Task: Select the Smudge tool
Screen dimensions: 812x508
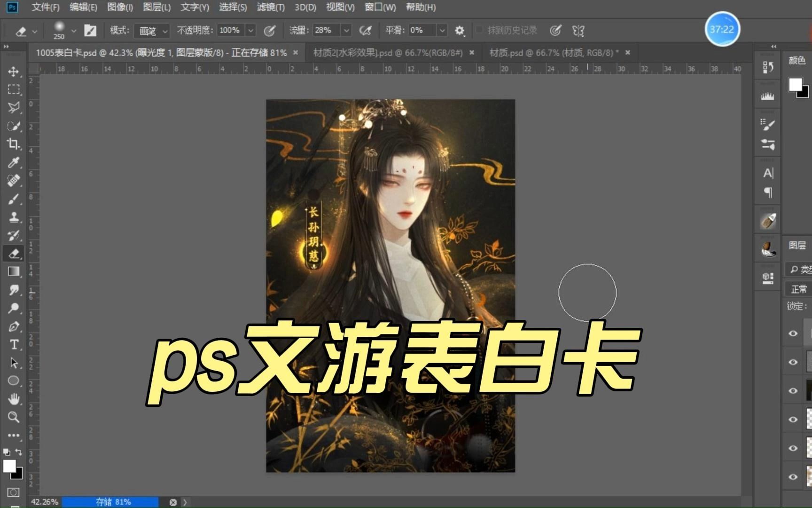Action: 13,290
